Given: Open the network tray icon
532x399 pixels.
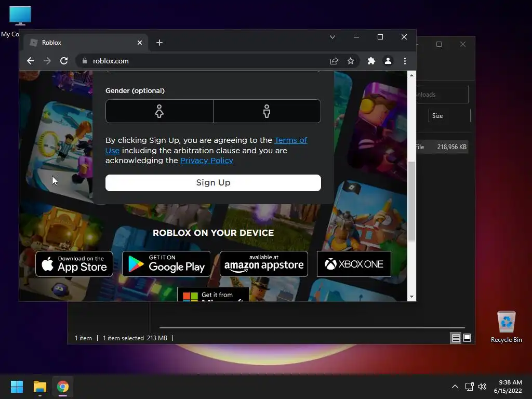Looking at the screenshot, I should click(470, 387).
